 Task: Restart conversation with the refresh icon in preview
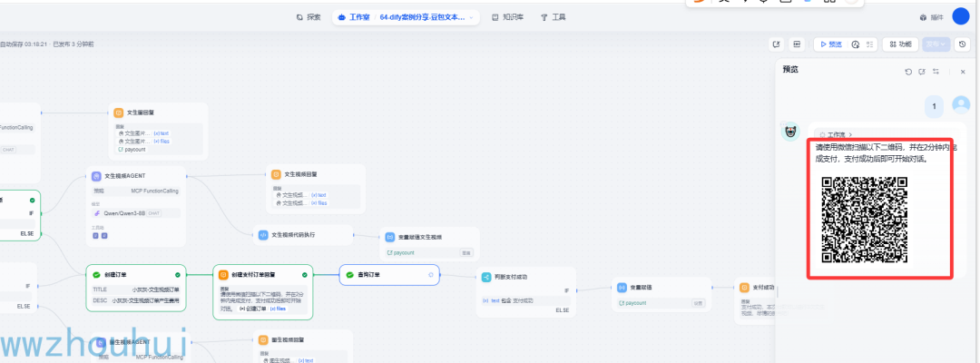[908, 72]
